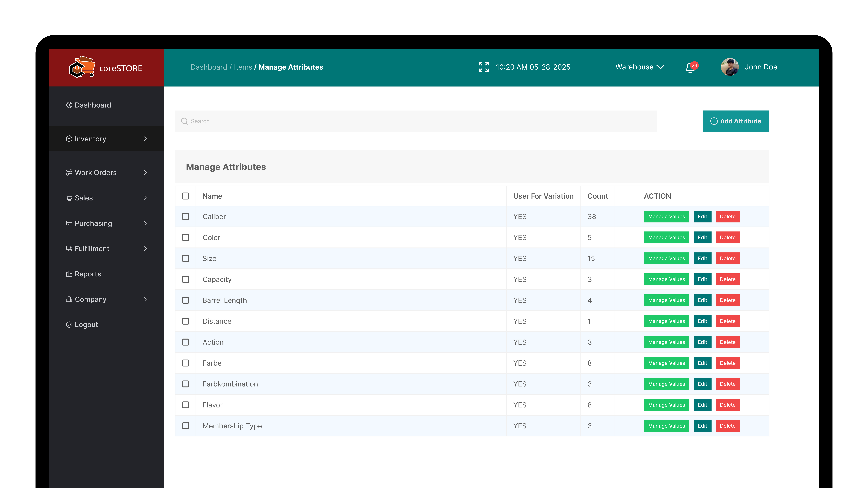
Task: Click the User For Variation column header
Action: tap(543, 196)
